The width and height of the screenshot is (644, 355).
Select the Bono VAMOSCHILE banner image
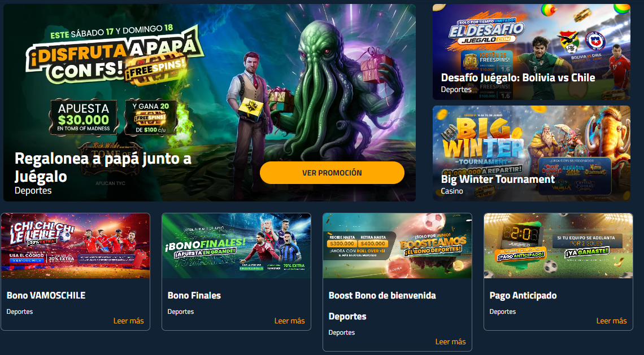point(76,246)
